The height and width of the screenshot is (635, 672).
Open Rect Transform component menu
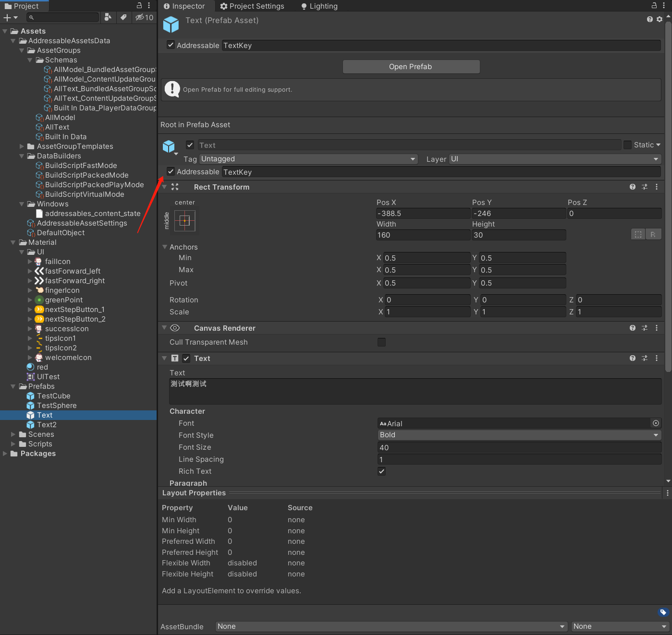[x=657, y=187]
